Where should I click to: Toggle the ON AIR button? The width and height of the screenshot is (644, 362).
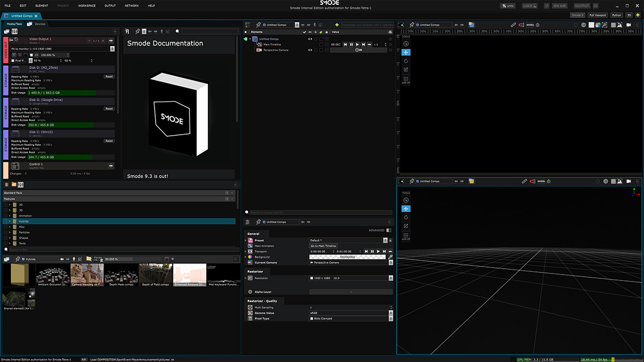coord(559,5)
